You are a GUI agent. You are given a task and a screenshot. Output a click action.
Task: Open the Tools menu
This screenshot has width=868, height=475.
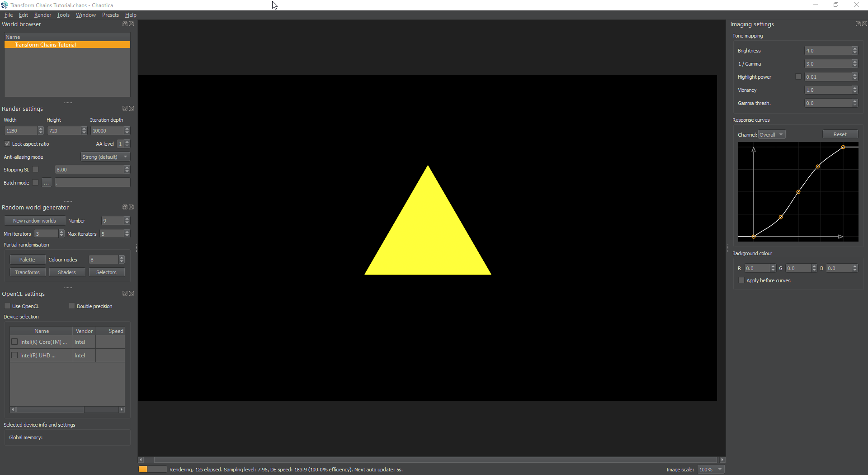point(63,15)
